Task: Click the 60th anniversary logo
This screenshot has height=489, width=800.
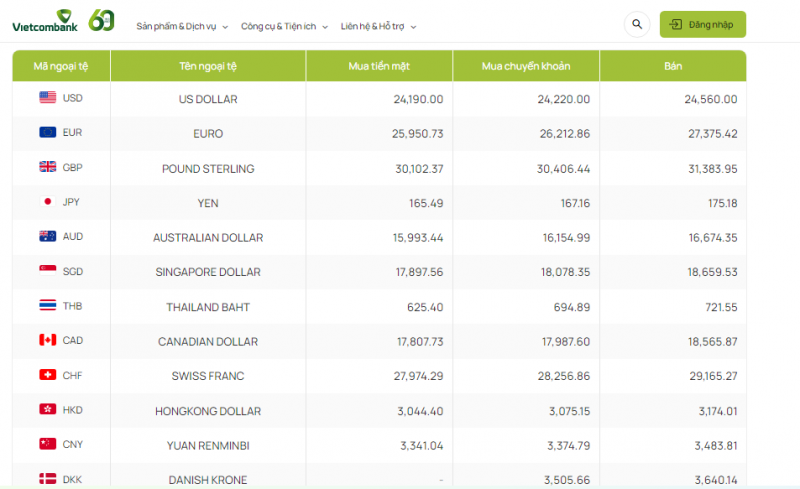Action: (102, 20)
